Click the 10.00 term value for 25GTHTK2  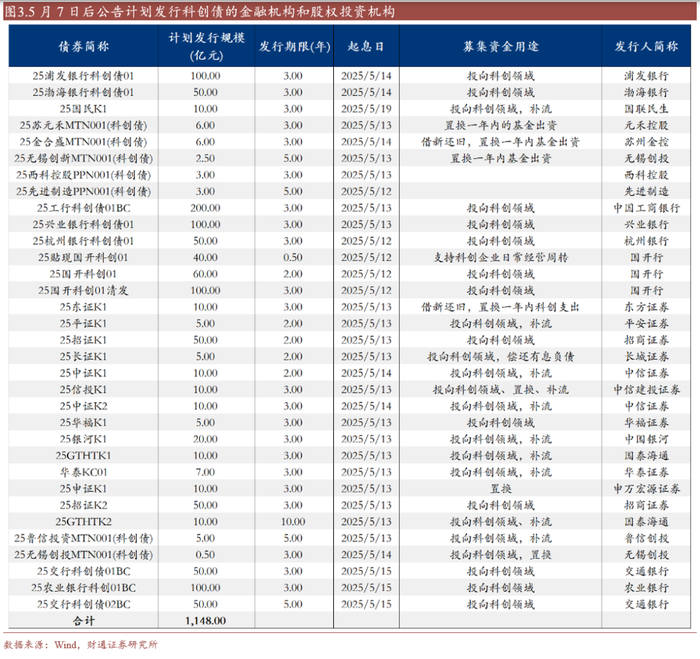point(293,522)
